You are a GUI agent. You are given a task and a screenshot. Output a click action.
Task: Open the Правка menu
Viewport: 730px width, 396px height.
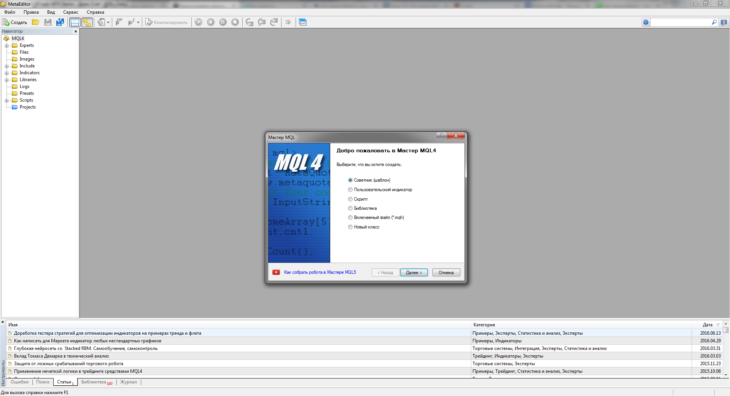click(31, 12)
